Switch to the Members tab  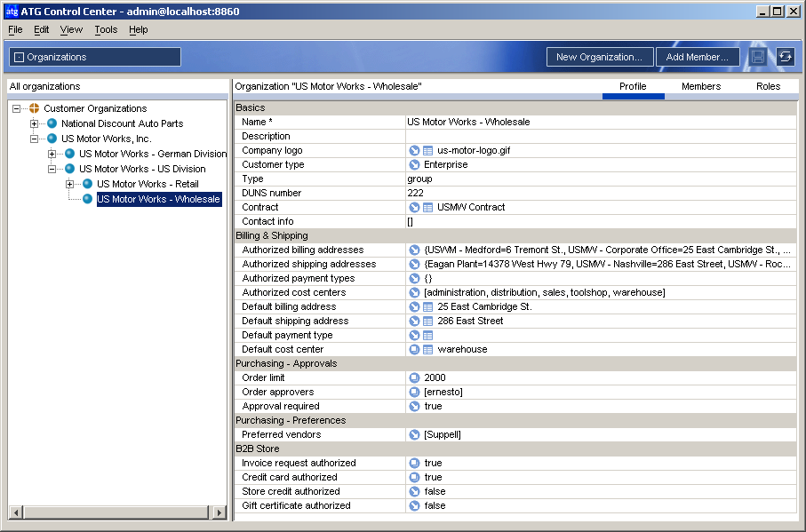pyautogui.click(x=701, y=86)
